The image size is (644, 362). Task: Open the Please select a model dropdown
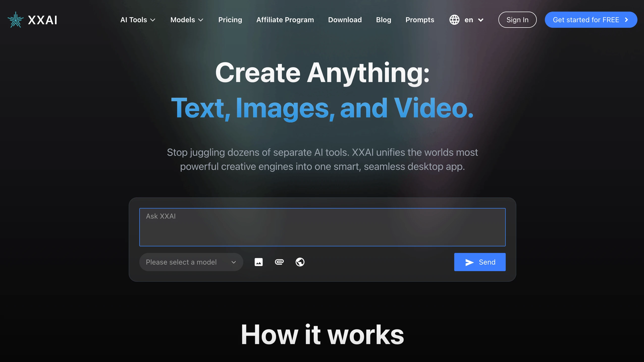[191, 262]
